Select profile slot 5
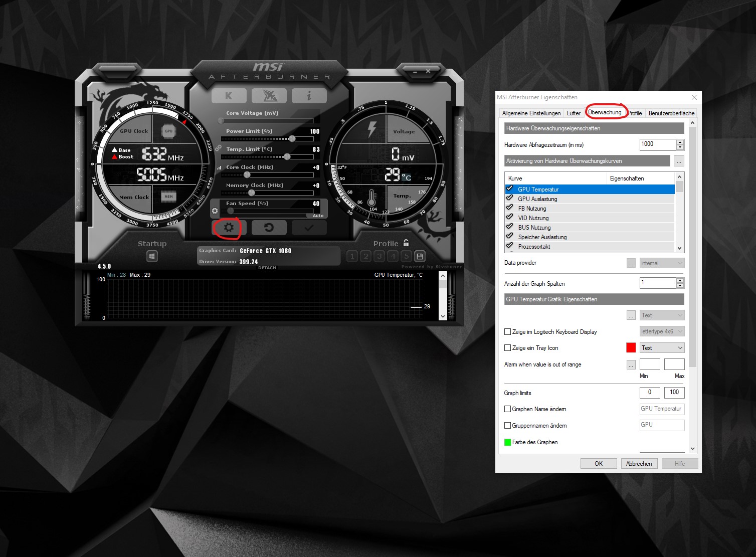The width and height of the screenshot is (756, 557). click(406, 256)
